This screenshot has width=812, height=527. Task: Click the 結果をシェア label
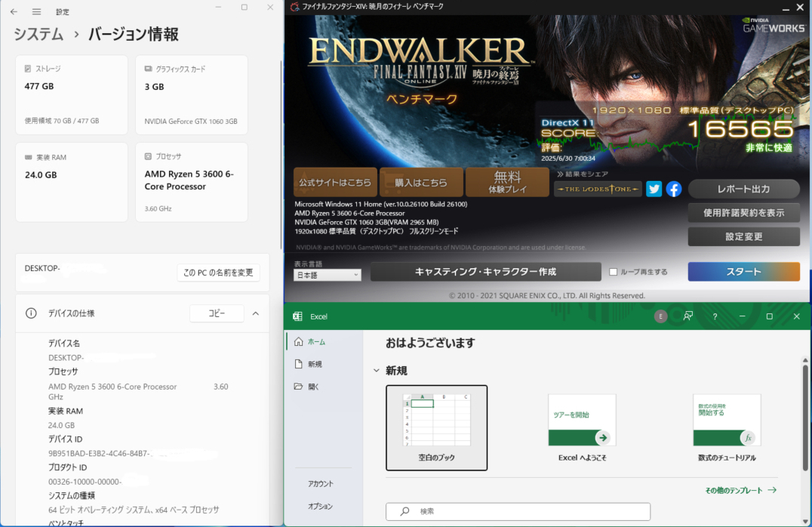[x=583, y=174]
